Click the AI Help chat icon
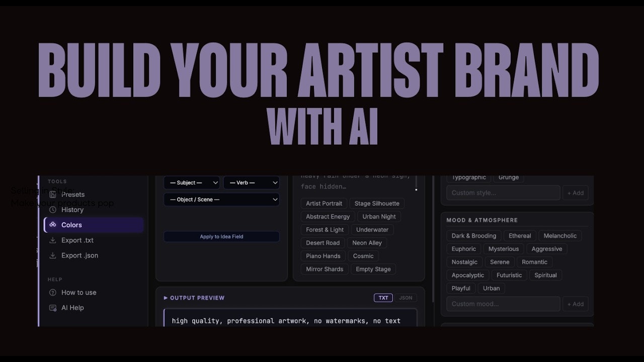The image size is (644, 362). click(x=53, y=308)
